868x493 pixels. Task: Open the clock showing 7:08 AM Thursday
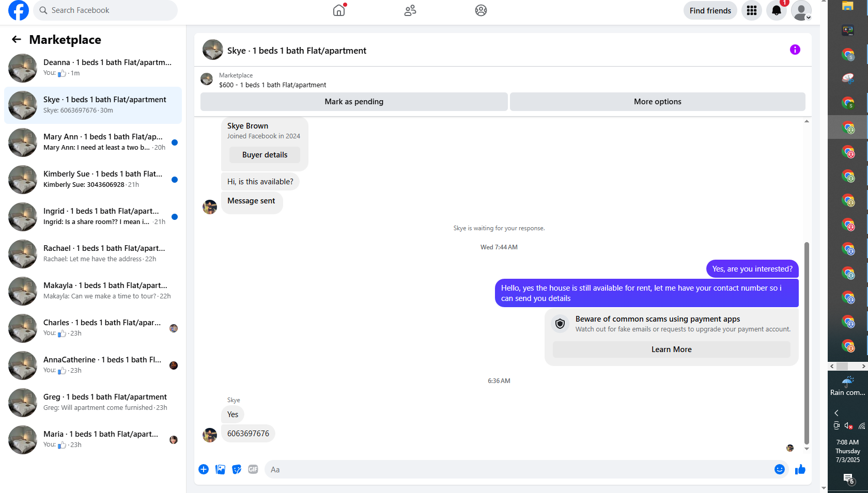coord(847,451)
